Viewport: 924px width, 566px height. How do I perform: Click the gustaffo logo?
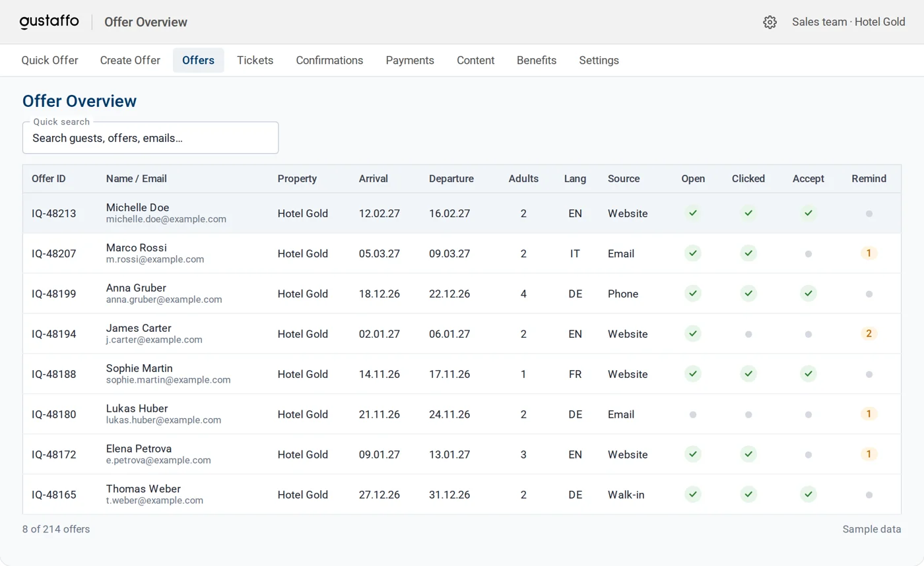point(49,22)
